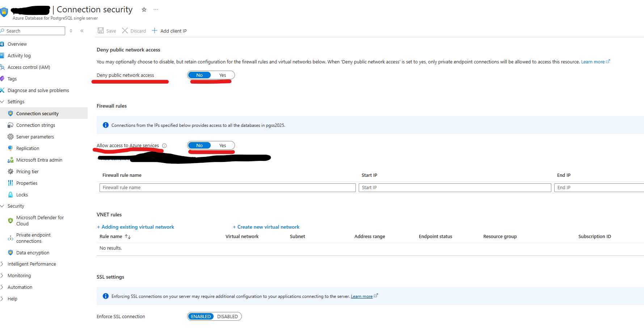The height and width of the screenshot is (333, 644).
Task: Set Deny public network access to No
Action: 199,75
